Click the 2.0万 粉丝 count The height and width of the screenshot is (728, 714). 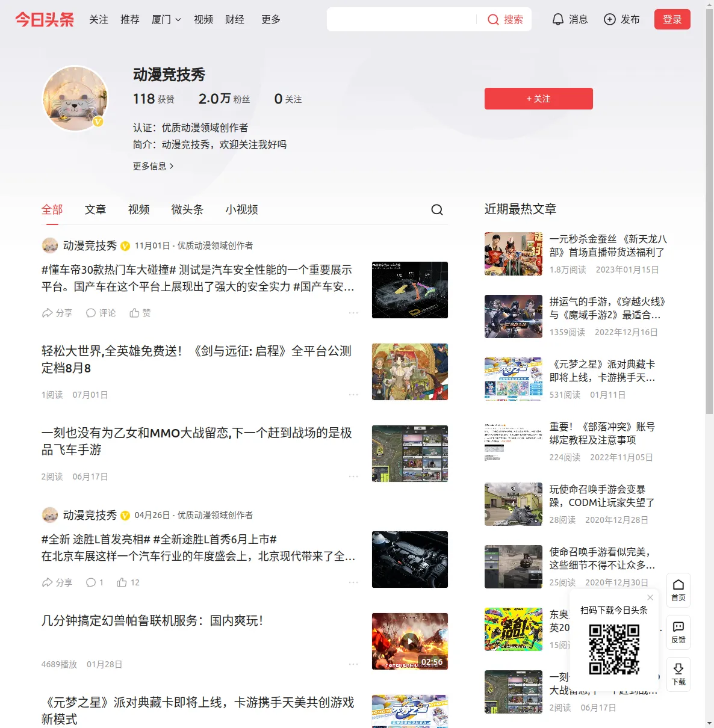[x=224, y=99]
